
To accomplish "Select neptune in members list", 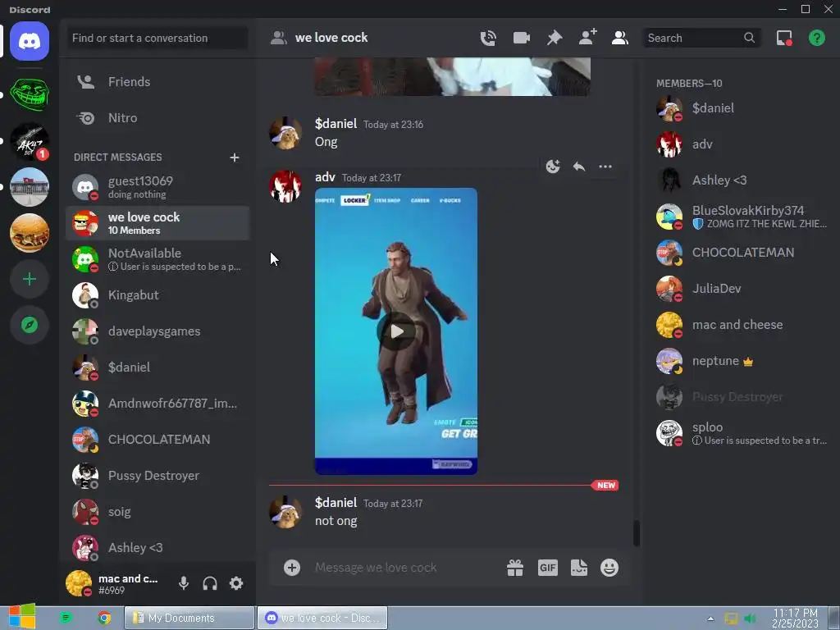I will click(x=742, y=361).
